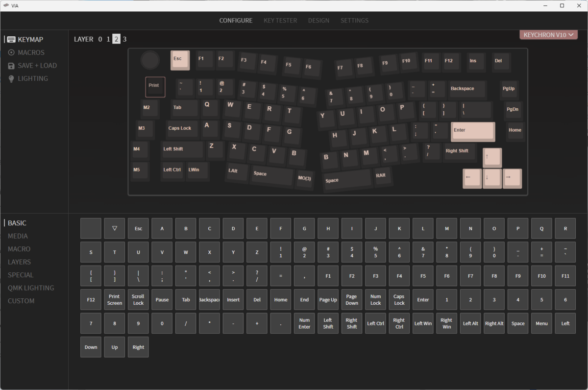Open the Design tab
Screen dimensions: 588x390
pyautogui.click(x=318, y=21)
